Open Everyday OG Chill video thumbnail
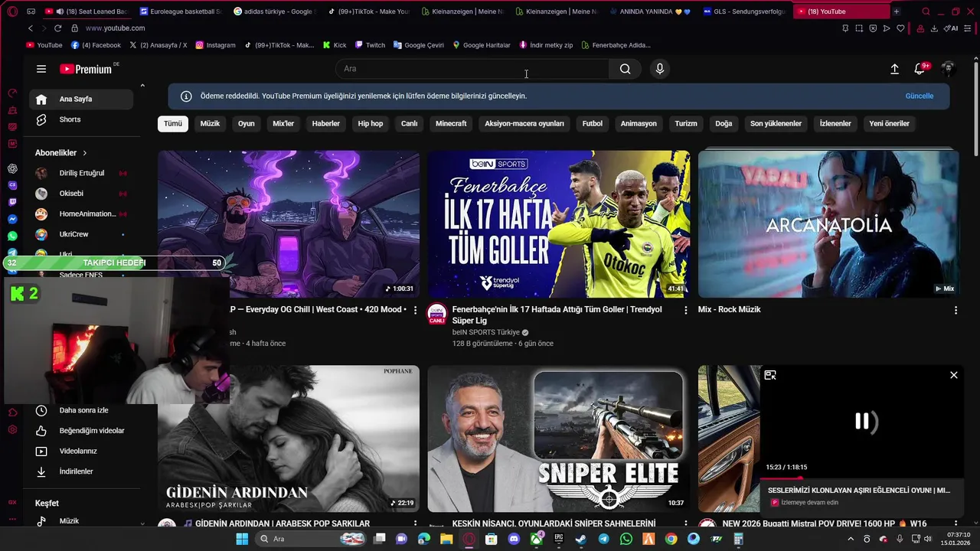The height and width of the screenshot is (551, 980). (289, 223)
